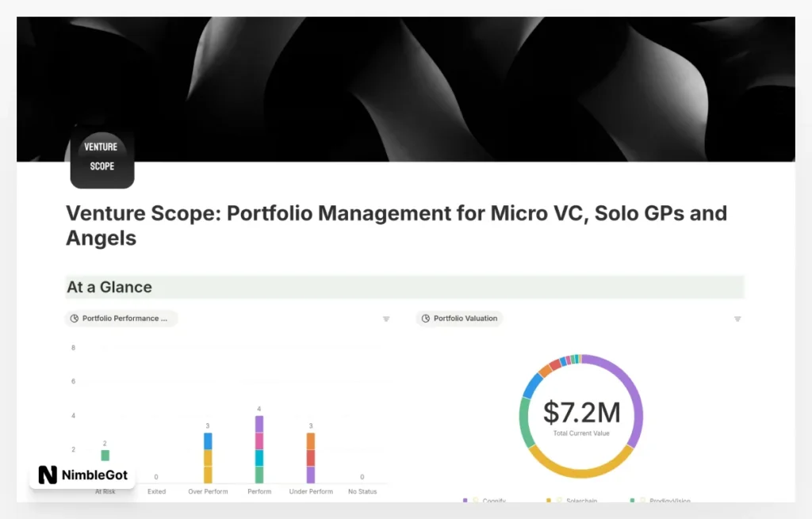Viewport: 812px width, 519px height.
Task: Open the filter icon on Portfolio Valuation chart
Action: click(737, 319)
